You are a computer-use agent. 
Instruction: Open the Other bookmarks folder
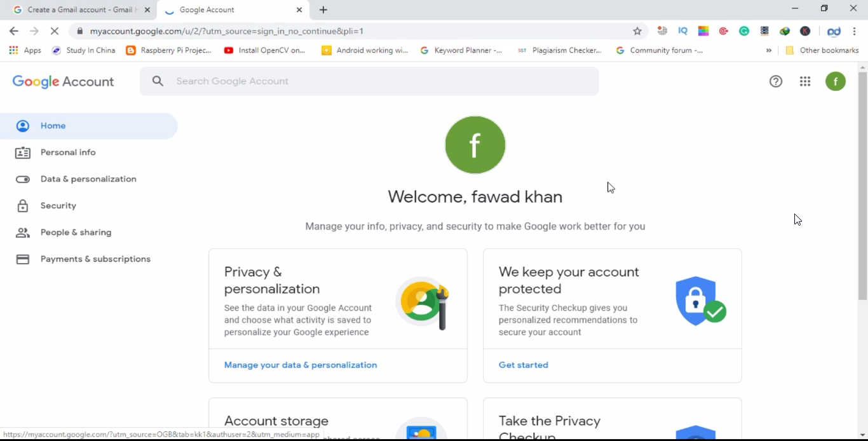tap(822, 50)
